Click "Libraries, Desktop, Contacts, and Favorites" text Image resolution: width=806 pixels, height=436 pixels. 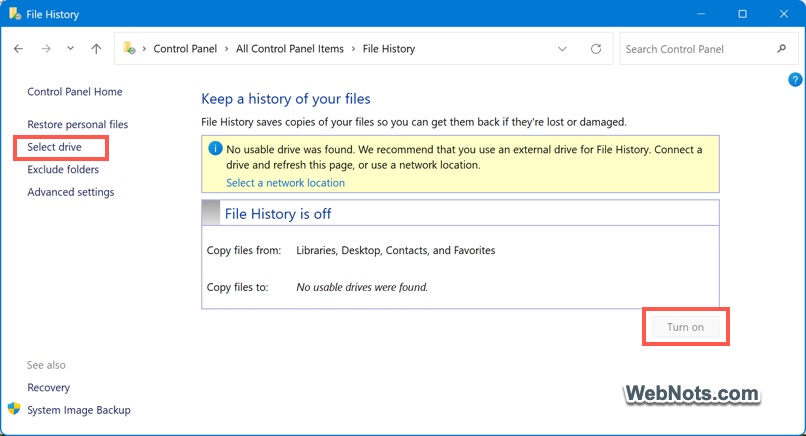(x=396, y=250)
